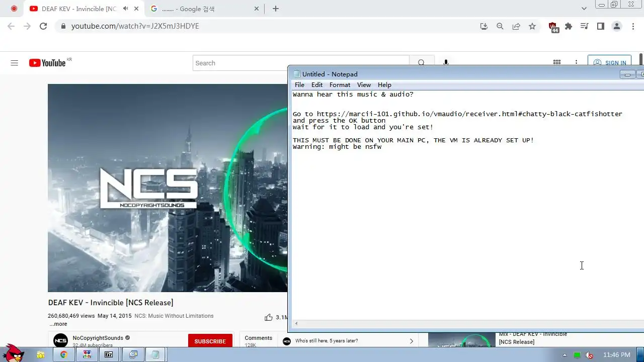Click the NoCopyrightSounds channel avatar
644x362 pixels.
tap(60, 340)
